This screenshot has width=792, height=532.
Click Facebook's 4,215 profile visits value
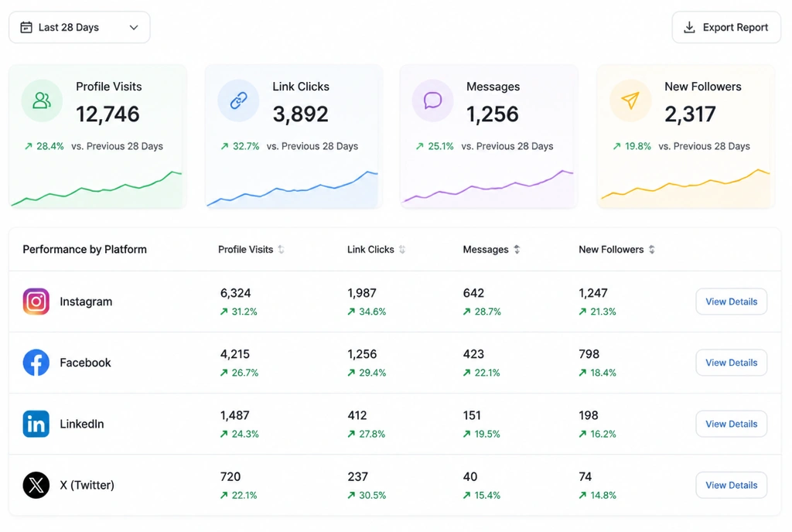point(235,354)
